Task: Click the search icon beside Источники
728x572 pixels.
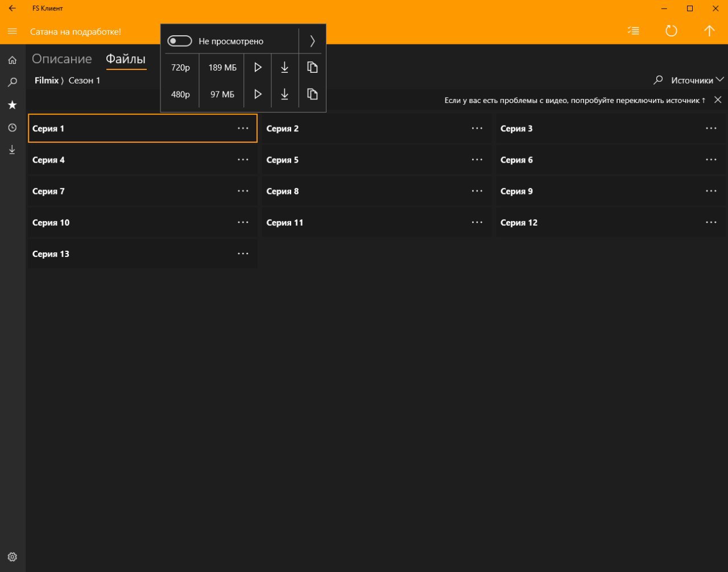Action: pos(658,80)
